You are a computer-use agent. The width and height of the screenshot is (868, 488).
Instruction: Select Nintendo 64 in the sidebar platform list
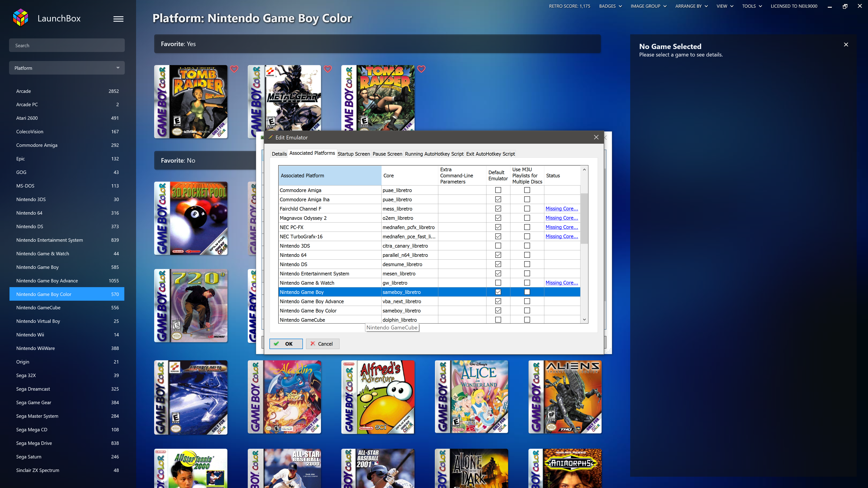pos(67,213)
